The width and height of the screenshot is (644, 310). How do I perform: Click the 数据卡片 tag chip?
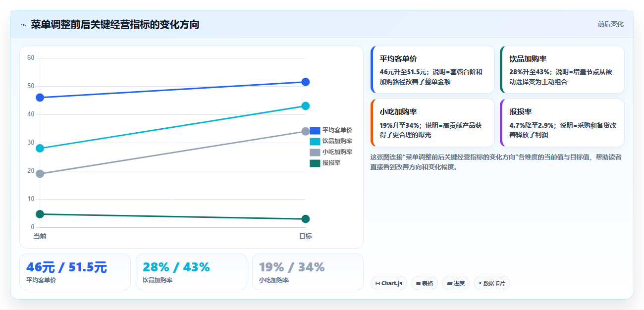click(492, 283)
